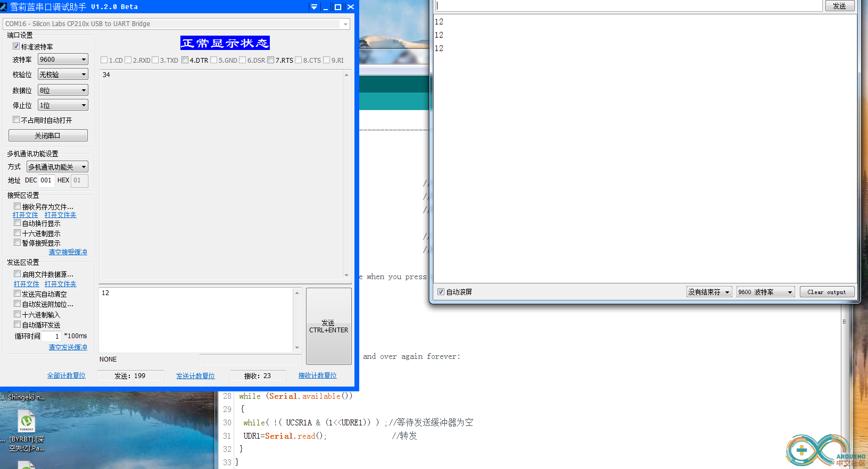Click 清空发送缓冲 link
868x469 pixels.
pos(68,347)
